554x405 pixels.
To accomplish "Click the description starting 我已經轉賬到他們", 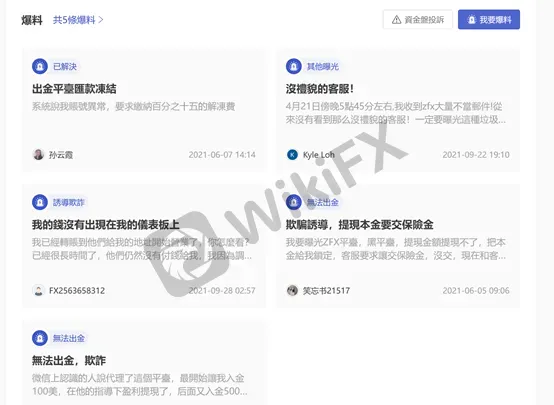I will tap(142, 249).
